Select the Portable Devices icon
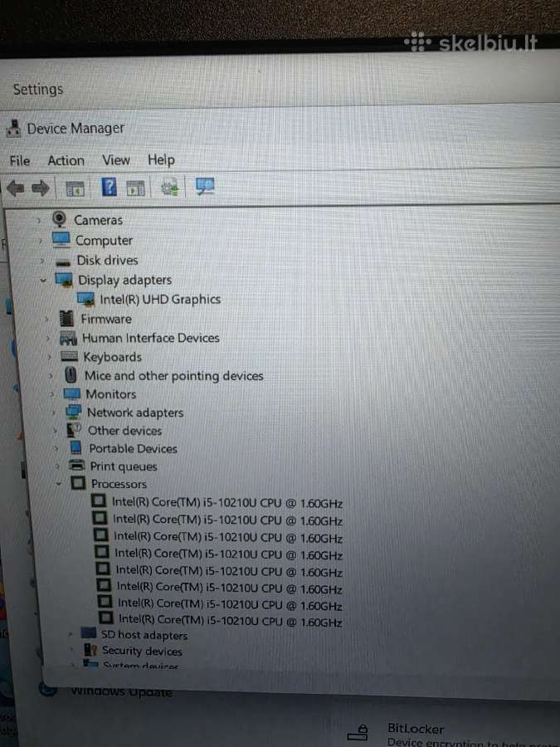560x747 pixels. 75,448
